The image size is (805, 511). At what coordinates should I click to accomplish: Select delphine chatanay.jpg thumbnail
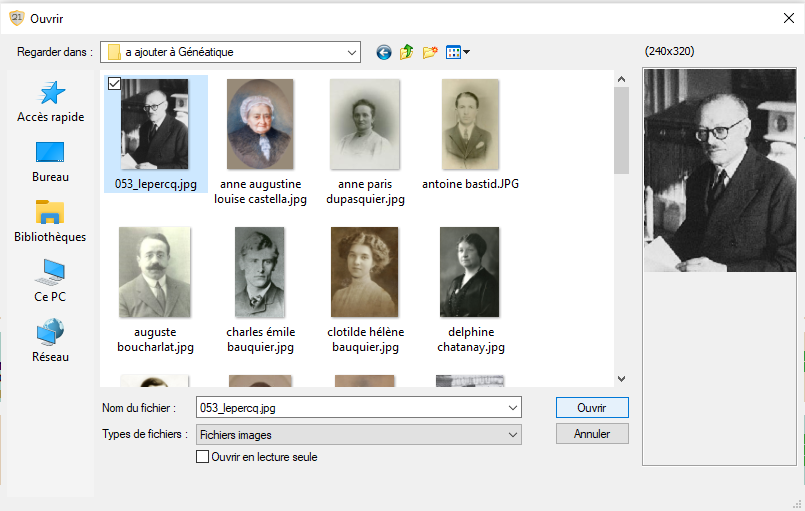click(470, 272)
